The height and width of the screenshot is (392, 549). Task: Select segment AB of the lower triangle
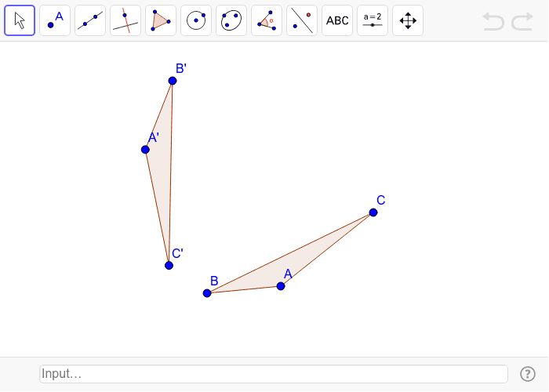(x=244, y=289)
